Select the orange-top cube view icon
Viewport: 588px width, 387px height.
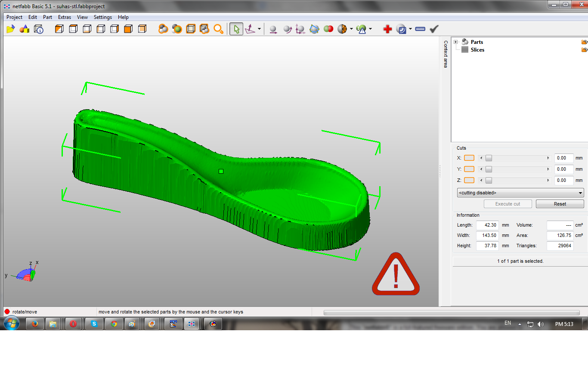click(73, 29)
